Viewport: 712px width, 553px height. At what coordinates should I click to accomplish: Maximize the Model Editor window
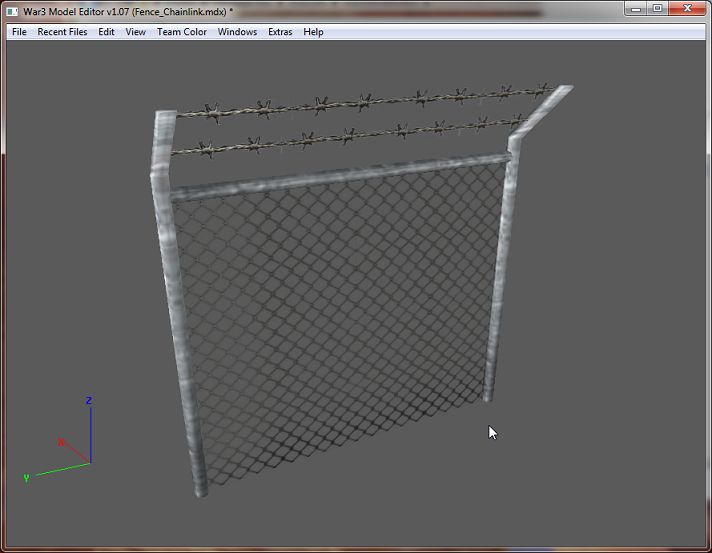pyautogui.click(x=657, y=9)
